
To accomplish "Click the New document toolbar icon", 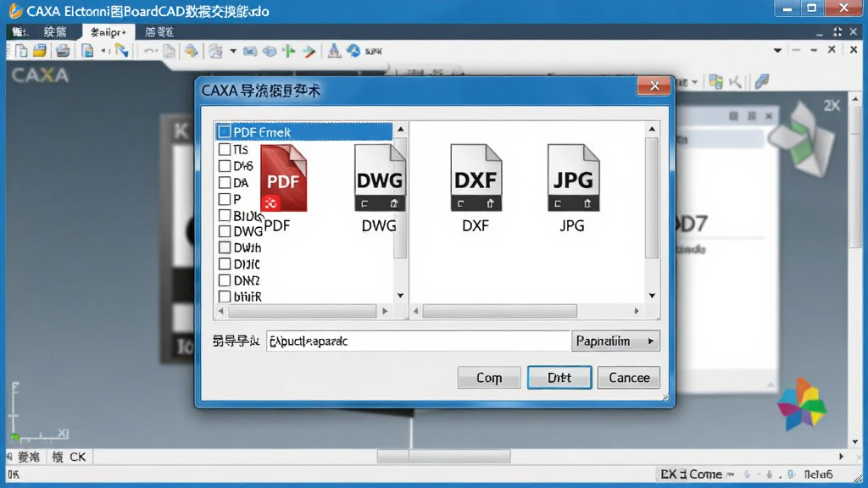I will coord(21,51).
